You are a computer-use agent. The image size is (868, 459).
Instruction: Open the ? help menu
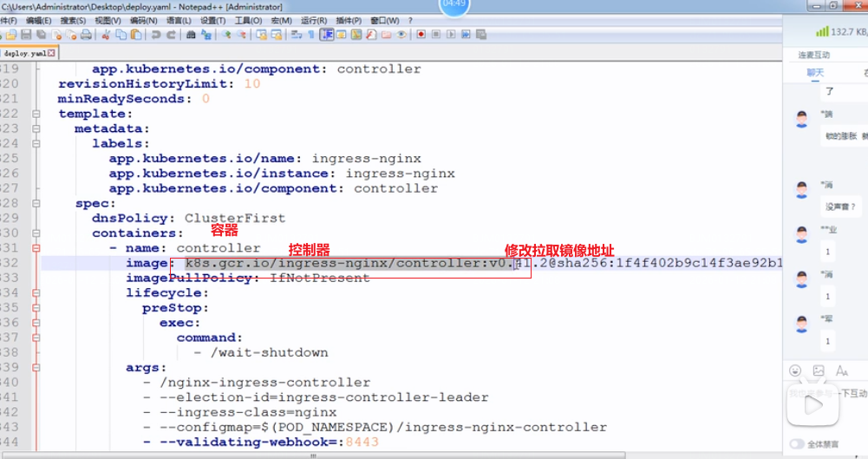410,21
